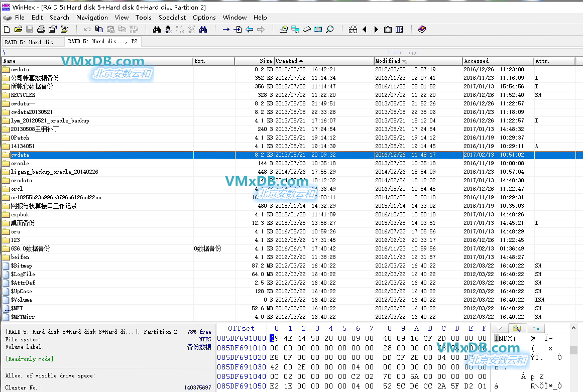Click the camera Take Snapshot icon

pos(388,29)
